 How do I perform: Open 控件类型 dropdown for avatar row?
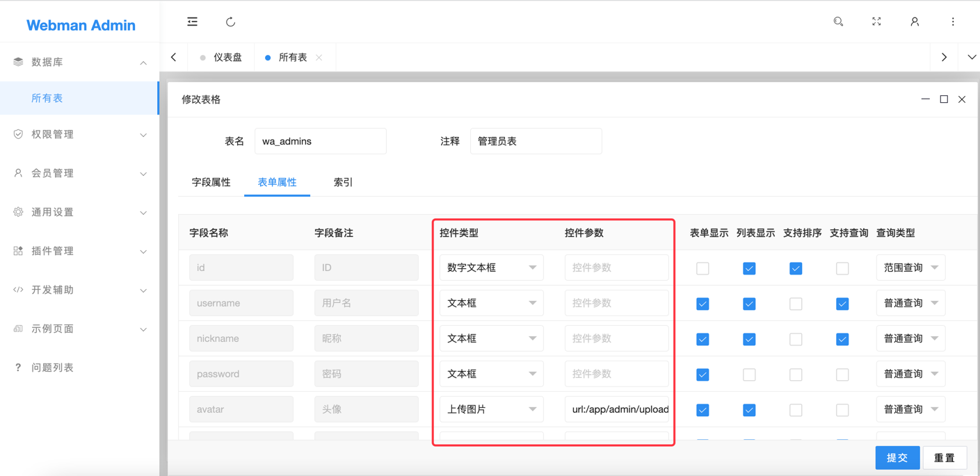click(x=492, y=409)
